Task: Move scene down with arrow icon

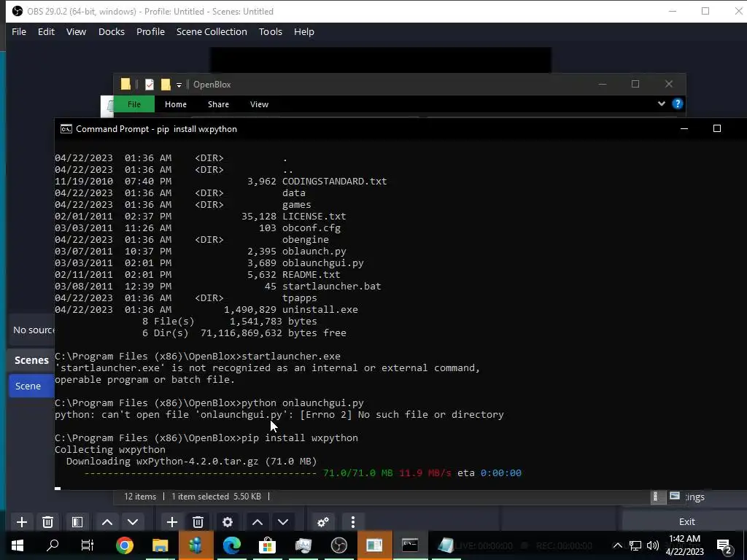Action: pyautogui.click(x=133, y=522)
